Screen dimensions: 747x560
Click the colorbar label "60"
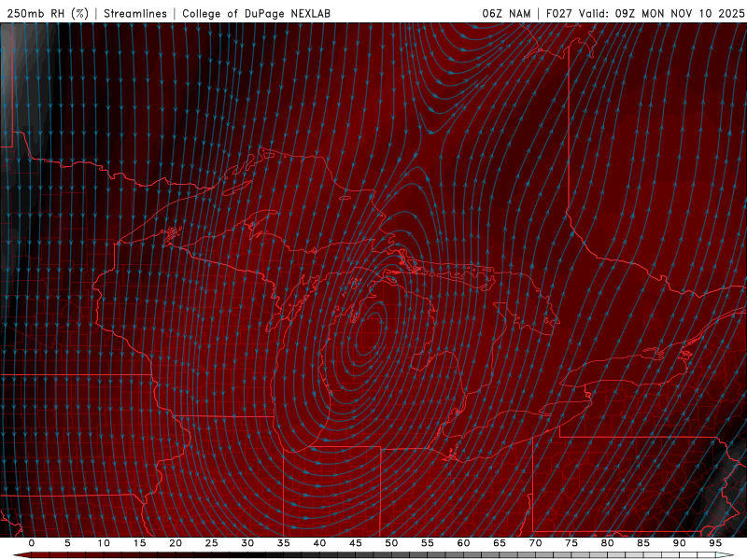click(x=463, y=543)
